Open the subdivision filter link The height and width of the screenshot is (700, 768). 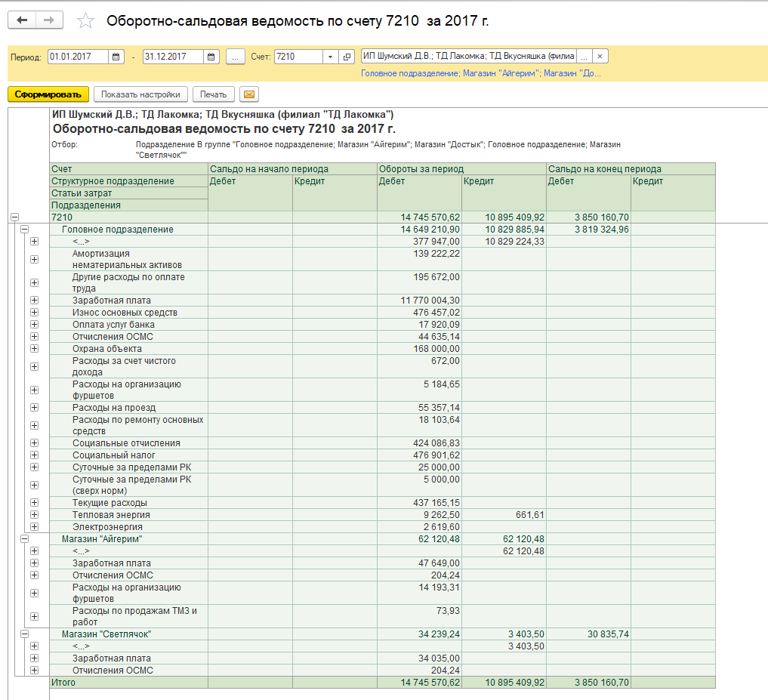pyautogui.click(x=481, y=73)
